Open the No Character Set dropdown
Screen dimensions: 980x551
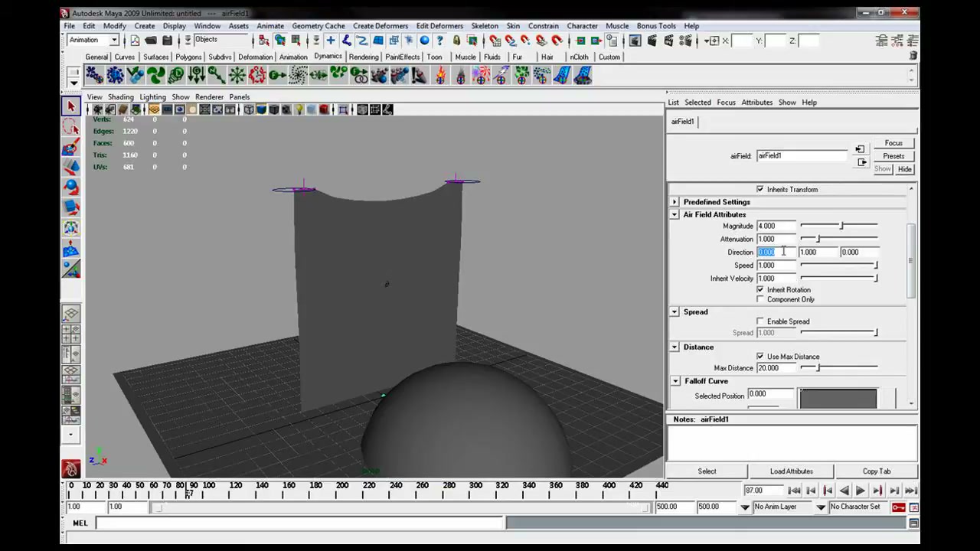[821, 507]
